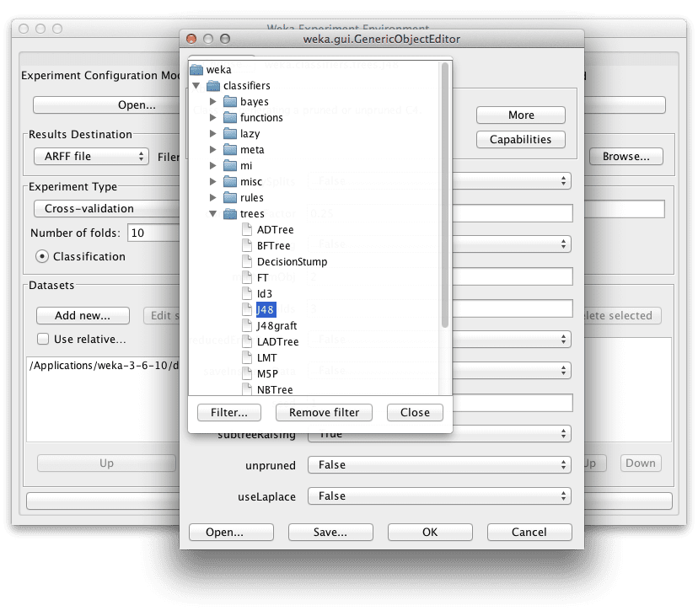Click the misc folder icon
The image size is (698, 616).
230,181
